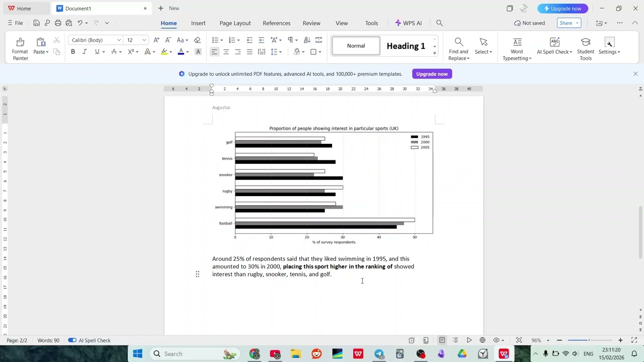The image size is (644, 362).
Task: Switch to web layout globe icon
Action: [482, 340]
